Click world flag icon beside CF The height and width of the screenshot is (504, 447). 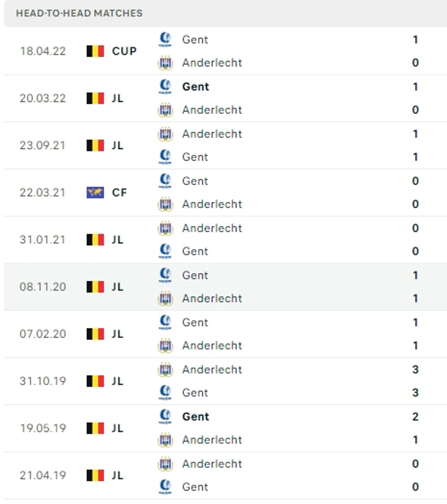point(95,193)
